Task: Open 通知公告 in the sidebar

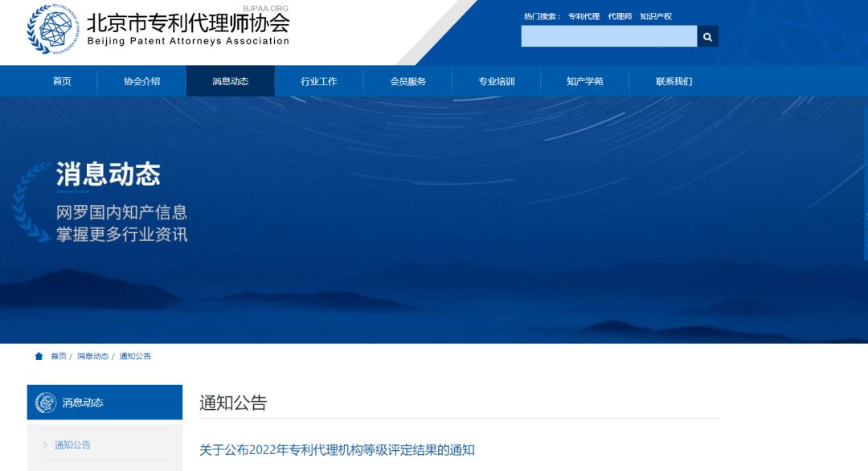Action: point(73,444)
